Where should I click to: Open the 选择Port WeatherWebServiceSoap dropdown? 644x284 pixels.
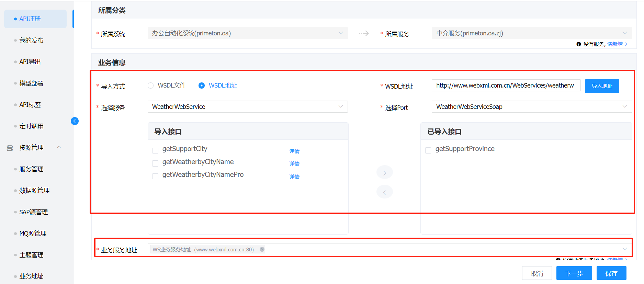tap(531, 107)
